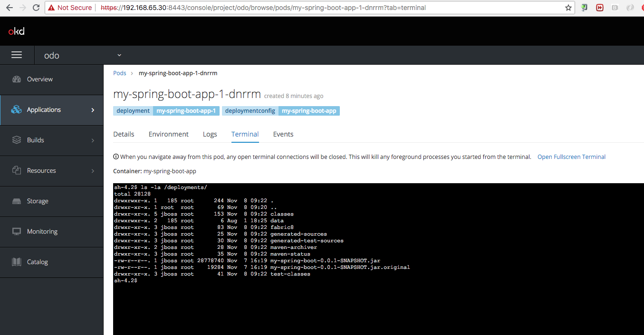Open the odo project dropdown
The height and width of the screenshot is (335, 644).
coord(83,55)
